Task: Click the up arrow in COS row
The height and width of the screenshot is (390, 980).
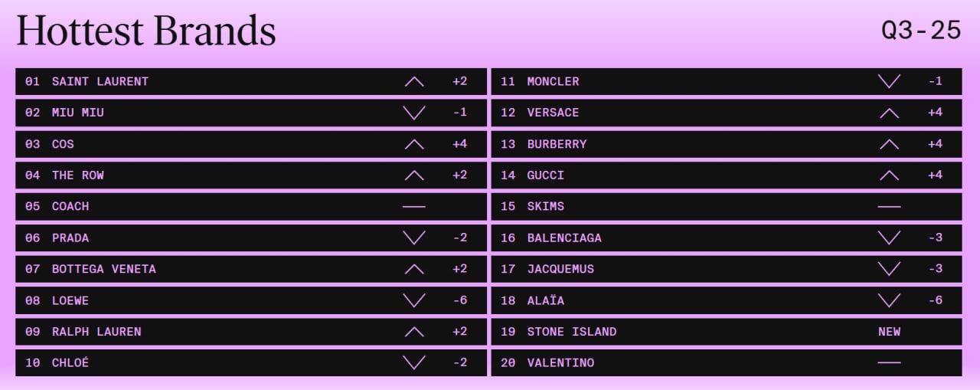Action: pos(413,144)
